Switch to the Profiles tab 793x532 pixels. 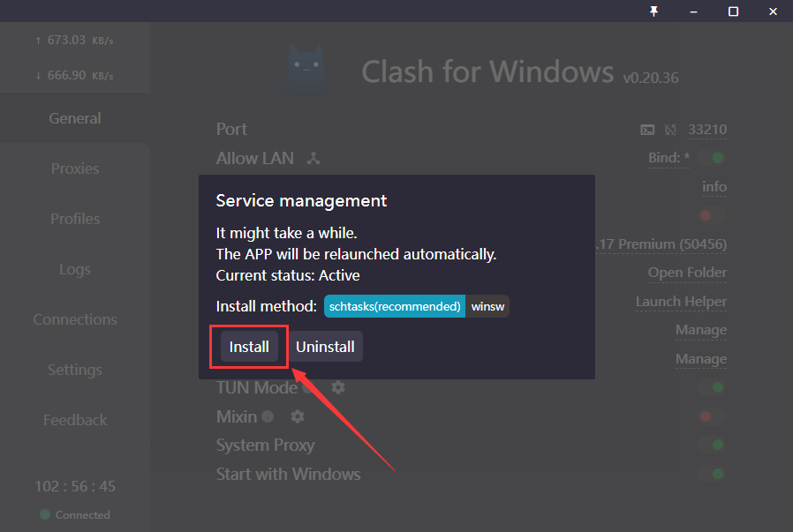click(x=75, y=219)
